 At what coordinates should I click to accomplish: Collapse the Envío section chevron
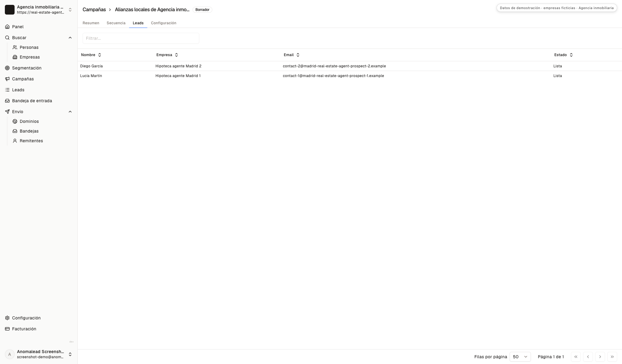click(70, 112)
